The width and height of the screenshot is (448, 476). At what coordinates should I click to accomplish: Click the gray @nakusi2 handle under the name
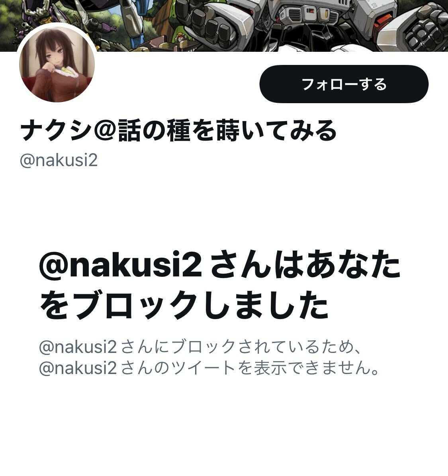[x=59, y=160]
